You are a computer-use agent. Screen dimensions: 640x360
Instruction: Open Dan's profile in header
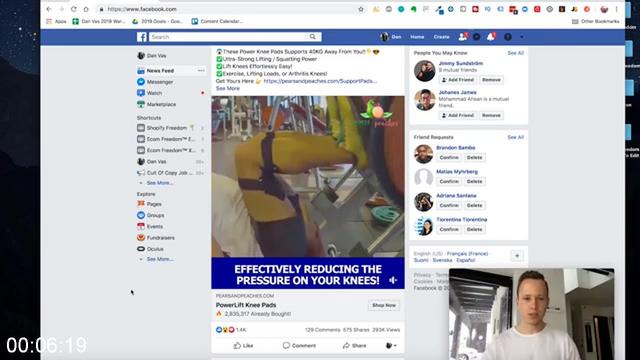point(391,37)
